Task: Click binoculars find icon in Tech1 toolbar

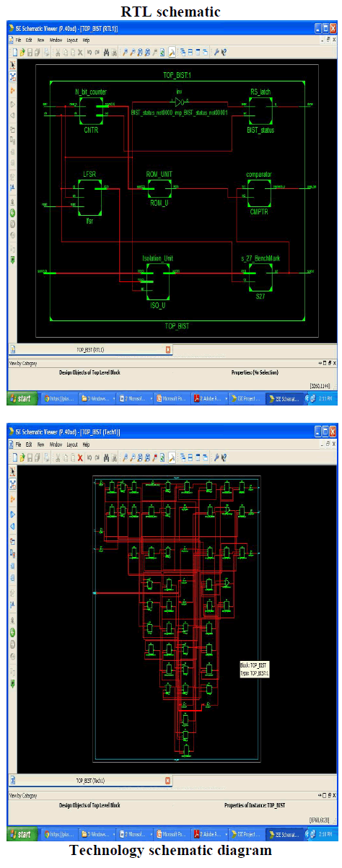Action: point(106,457)
